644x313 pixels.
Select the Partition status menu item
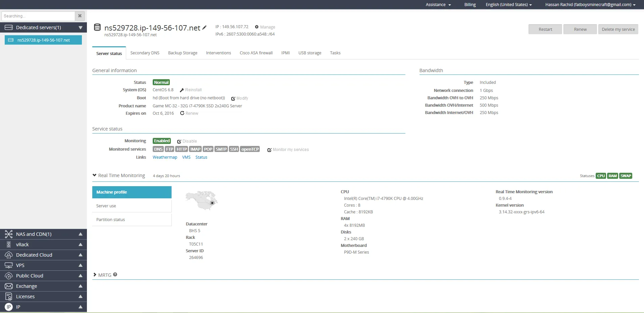click(x=132, y=220)
